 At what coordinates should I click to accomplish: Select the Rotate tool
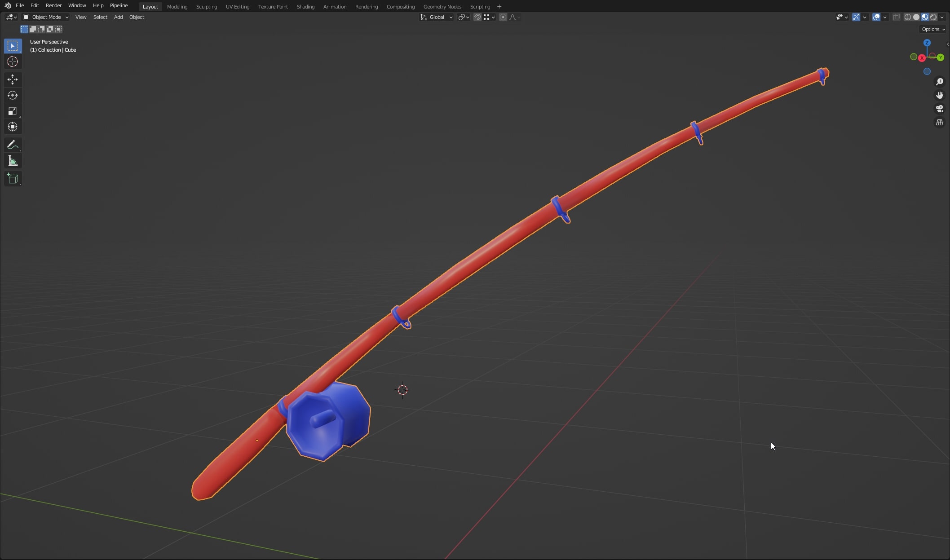13,95
